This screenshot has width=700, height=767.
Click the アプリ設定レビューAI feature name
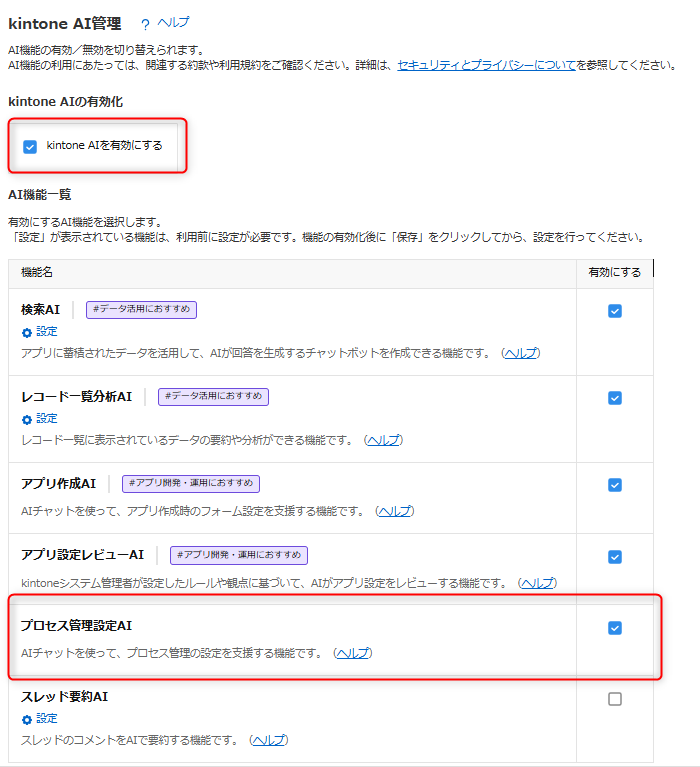82,555
